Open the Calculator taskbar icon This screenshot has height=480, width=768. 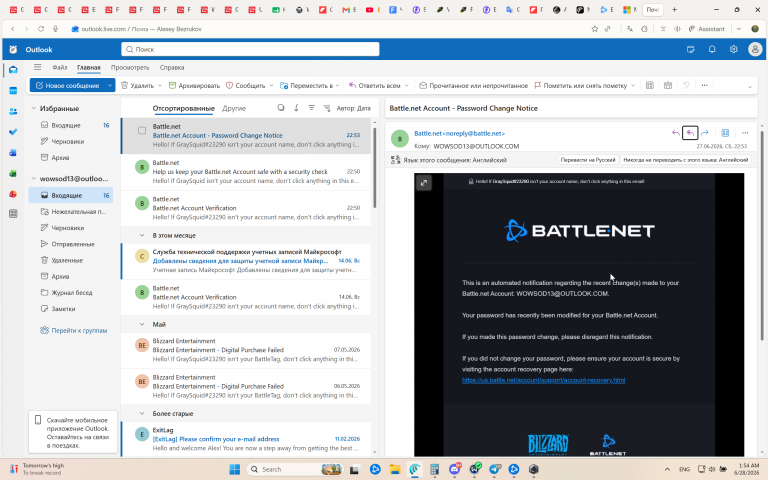point(434,469)
